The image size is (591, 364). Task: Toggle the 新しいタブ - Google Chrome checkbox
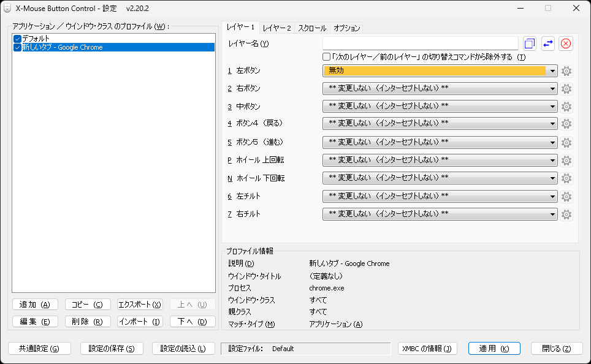click(x=17, y=47)
